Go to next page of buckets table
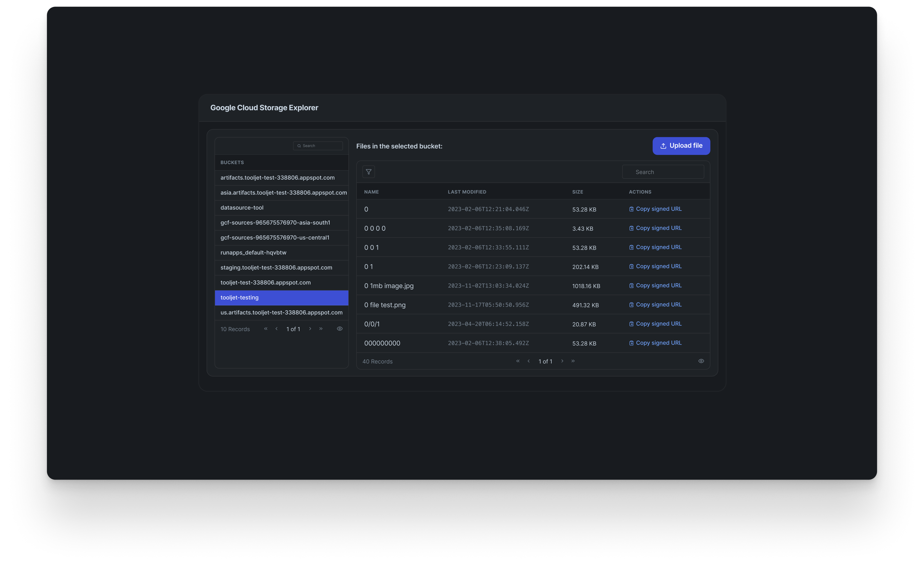This screenshot has width=924, height=567. [x=310, y=329]
